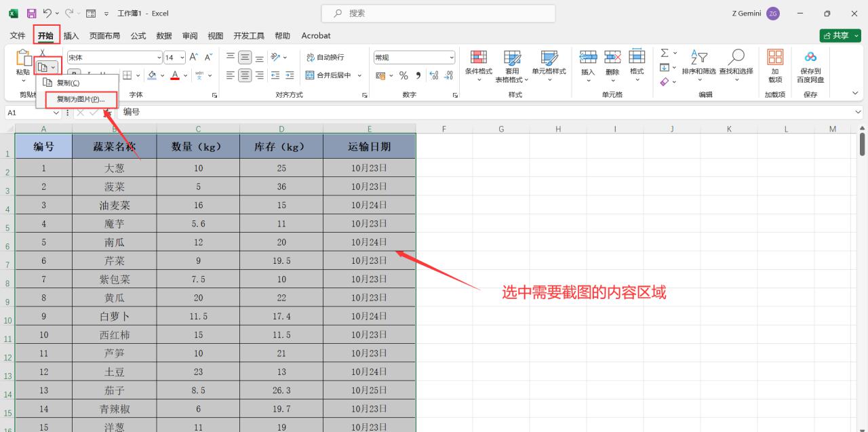Click the Paste clipboard icon

(x=23, y=58)
